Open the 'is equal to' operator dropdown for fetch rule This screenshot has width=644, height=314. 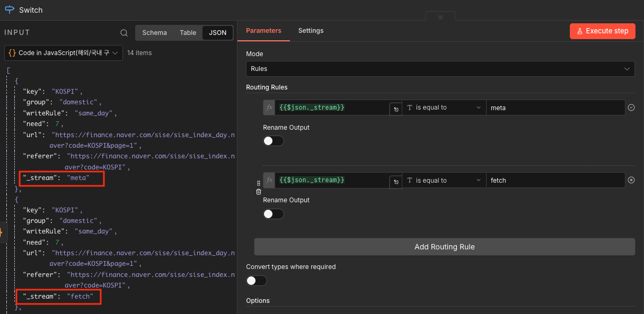click(x=444, y=180)
